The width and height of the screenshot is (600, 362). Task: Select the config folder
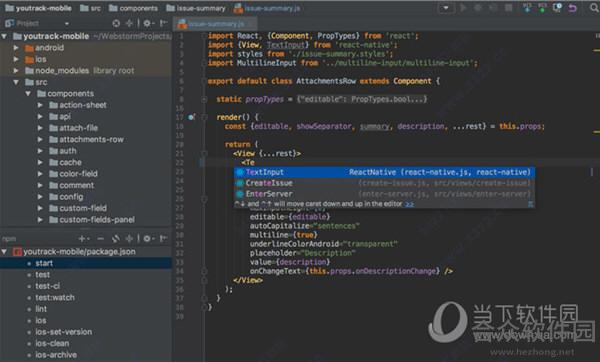pyautogui.click(x=66, y=197)
